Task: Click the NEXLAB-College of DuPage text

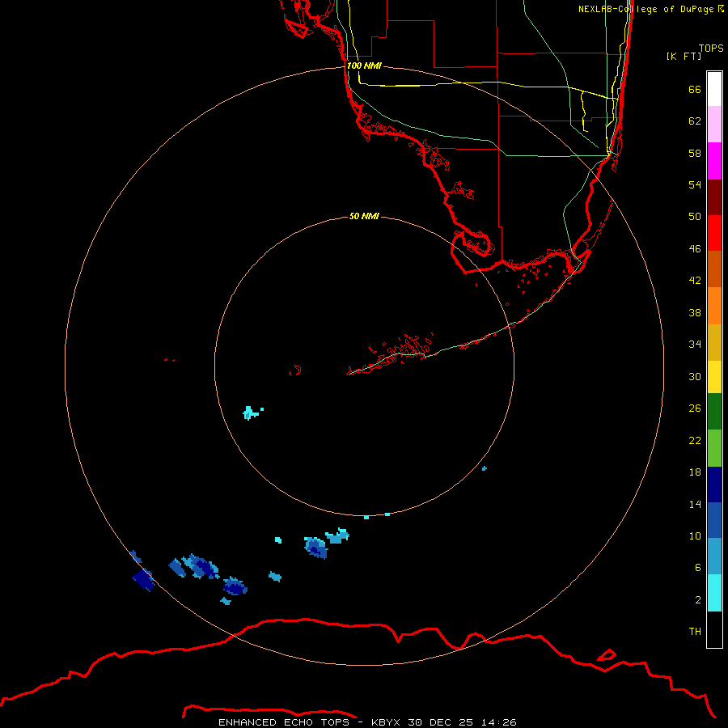Action: (645, 9)
